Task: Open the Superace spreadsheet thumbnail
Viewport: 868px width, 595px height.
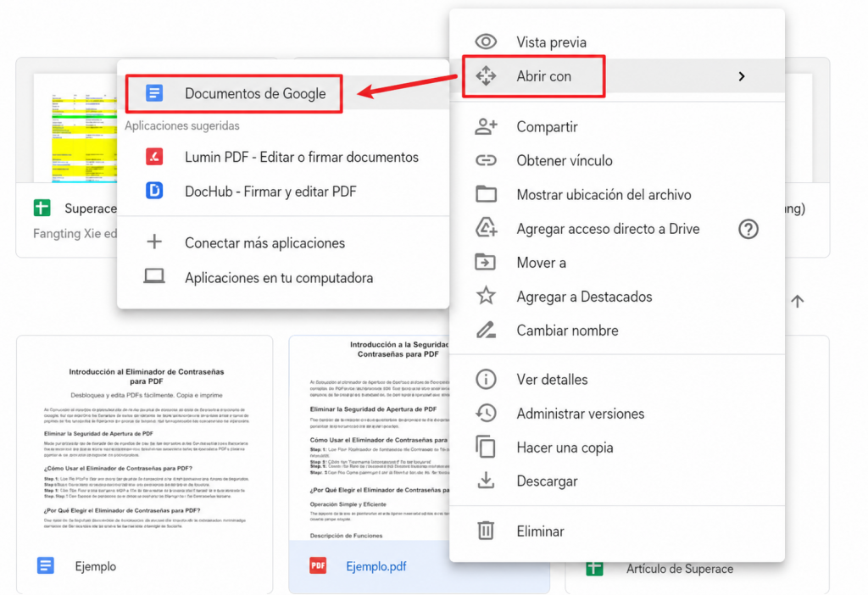Action: 75,127
